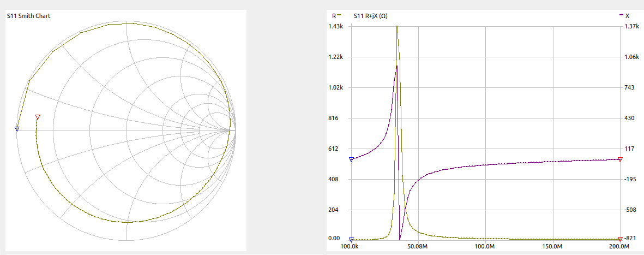
Task: Click the -821 label on right axis
Action: coord(631,239)
